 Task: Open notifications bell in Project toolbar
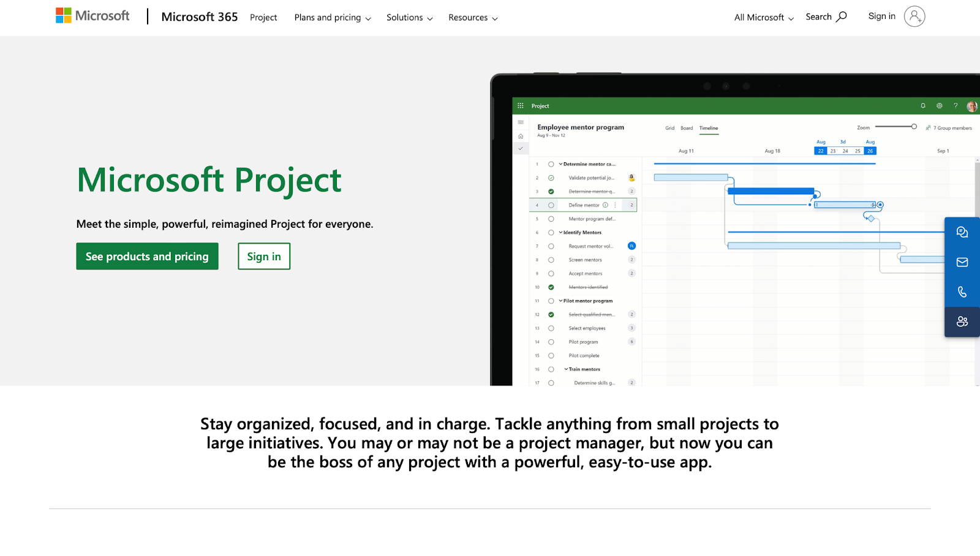(923, 106)
